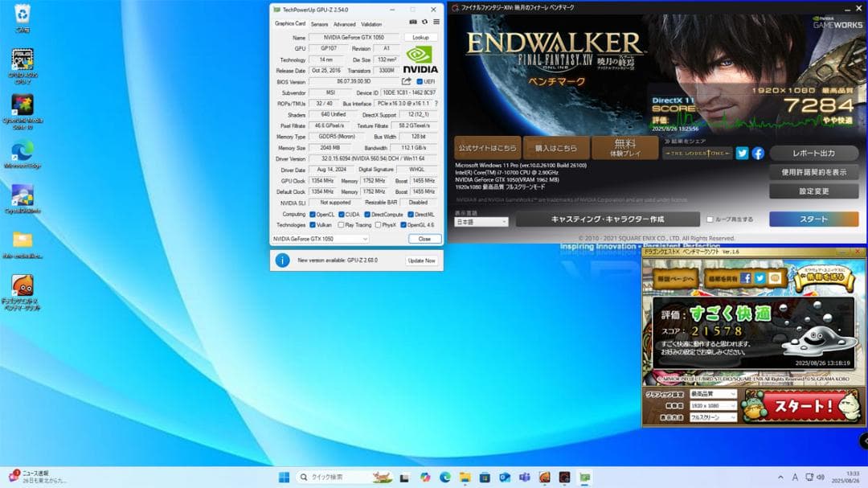Screen dimensions: 868x488
Task: Open the GPU-Z hamburger menu
Action: pyautogui.click(x=436, y=23)
